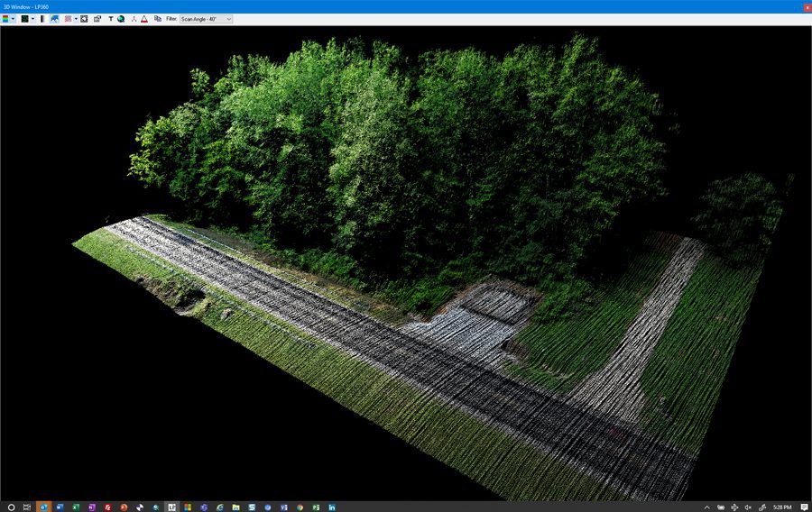The image size is (812, 512).
Task: Click the green globe icon
Action: click(x=120, y=19)
